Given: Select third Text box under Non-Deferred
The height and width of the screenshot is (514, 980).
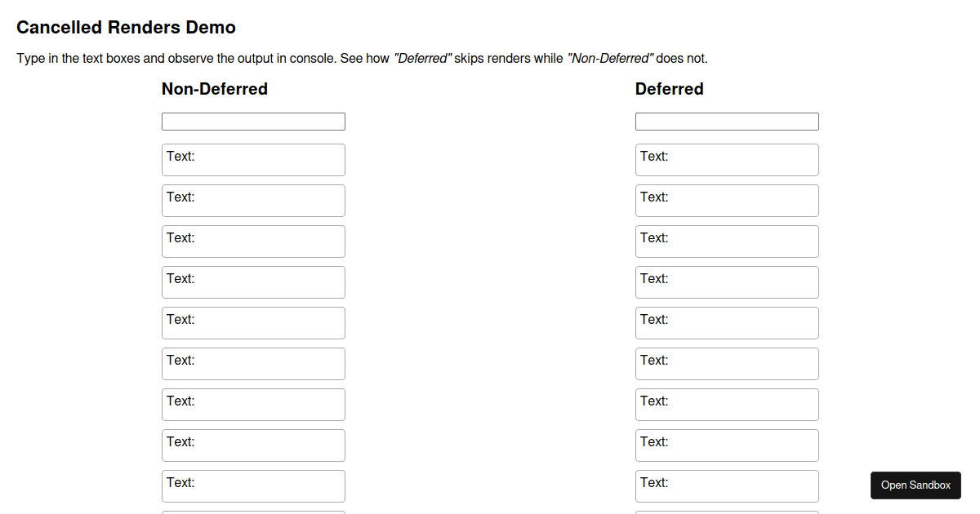Looking at the screenshot, I should point(253,241).
